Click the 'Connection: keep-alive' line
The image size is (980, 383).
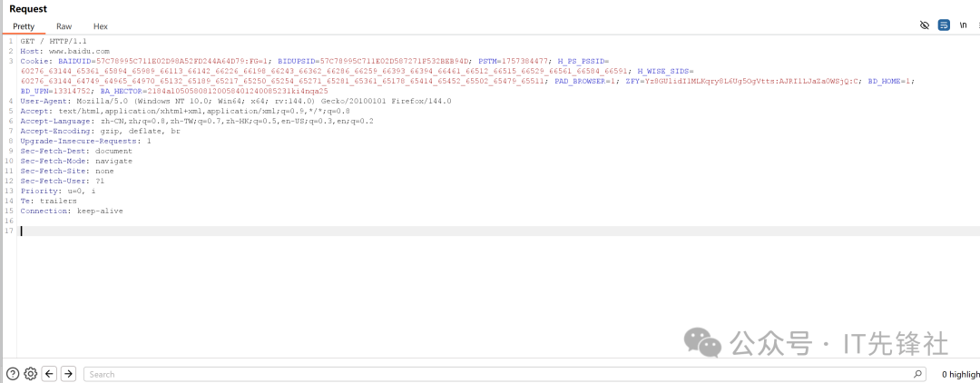pyautogui.click(x=72, y=211)
